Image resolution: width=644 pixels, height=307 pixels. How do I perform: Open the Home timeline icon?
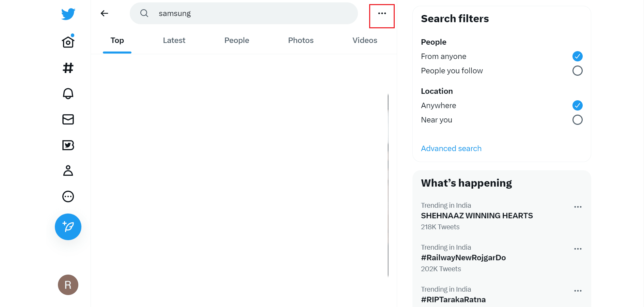click(x=68, y=41)
